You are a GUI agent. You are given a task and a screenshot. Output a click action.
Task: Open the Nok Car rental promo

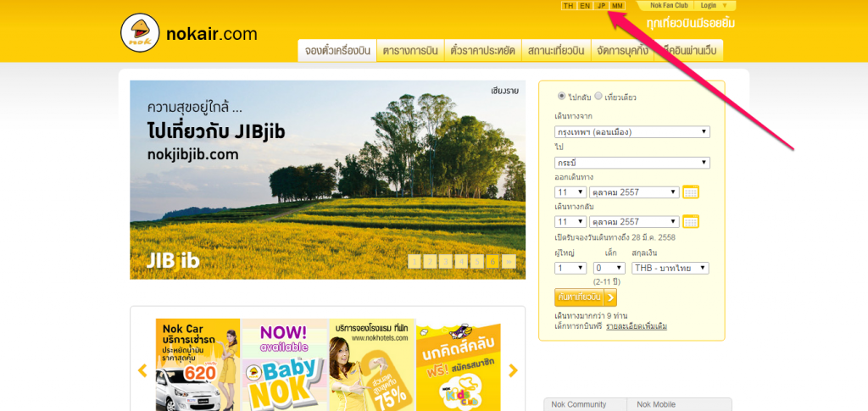tap(198, 364)
